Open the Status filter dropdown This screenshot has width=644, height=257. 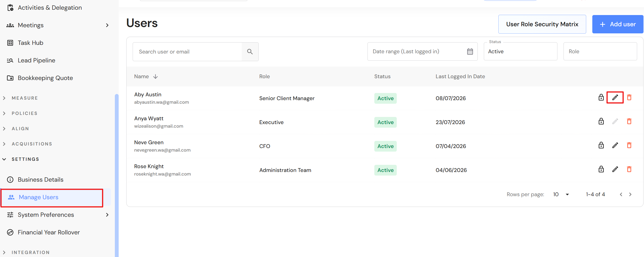pos(520,51)
